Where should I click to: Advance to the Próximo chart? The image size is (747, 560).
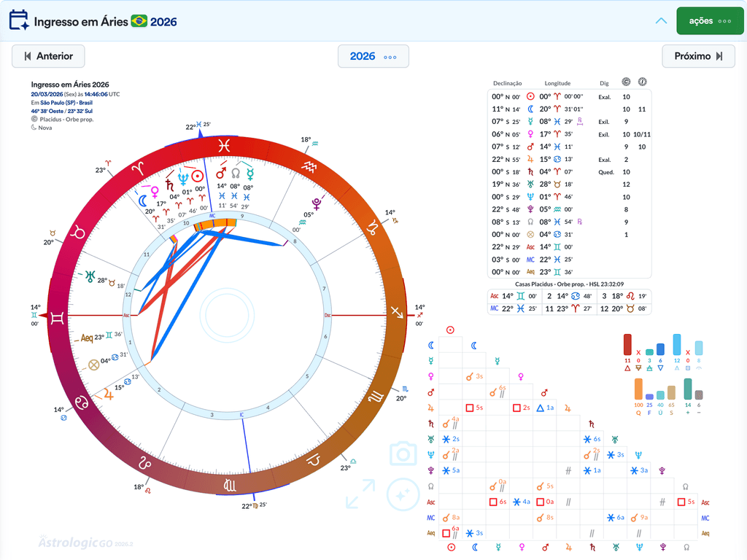tap(698, 56)
